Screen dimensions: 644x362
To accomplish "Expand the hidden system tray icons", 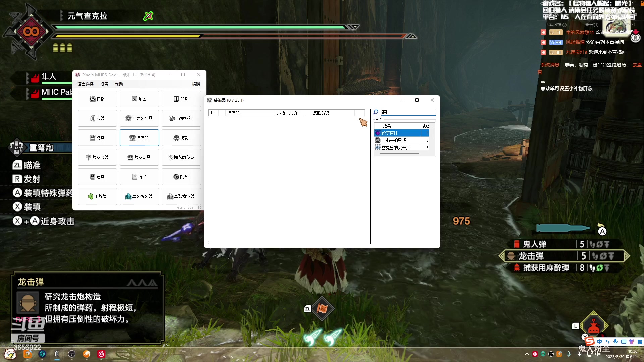I will point(527,354).
